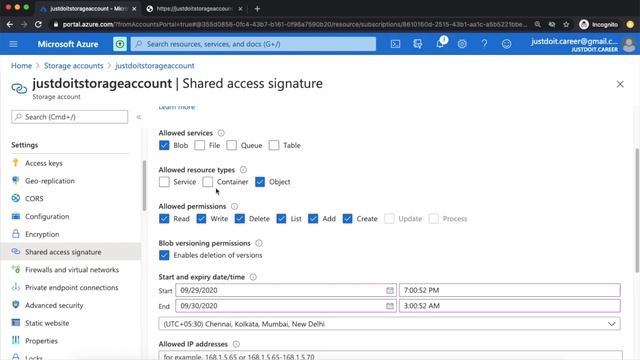Image resolution: width=640 pixels, height=360 pixels.
Task: Open Directory and subscription filter icon
Action: [418, 44]
